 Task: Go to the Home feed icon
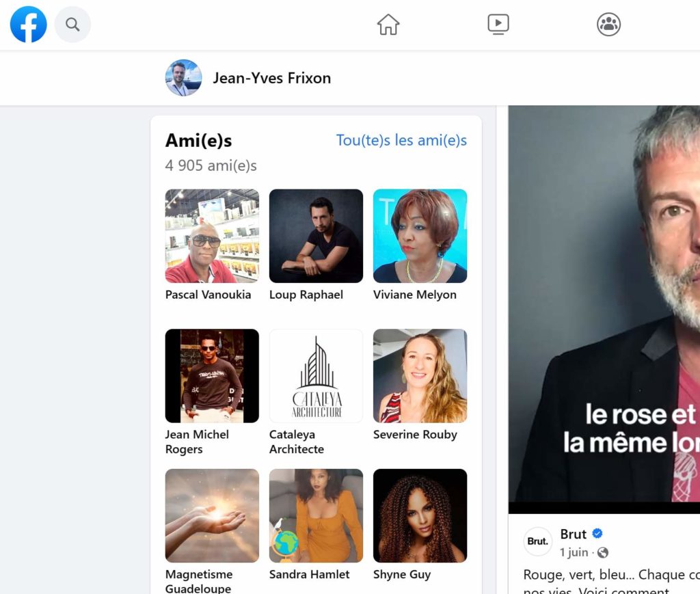(388, 24)
